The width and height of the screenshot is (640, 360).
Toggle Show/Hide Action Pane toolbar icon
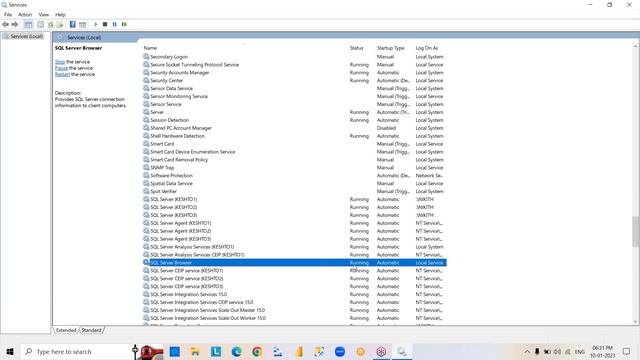coord(82,24)
